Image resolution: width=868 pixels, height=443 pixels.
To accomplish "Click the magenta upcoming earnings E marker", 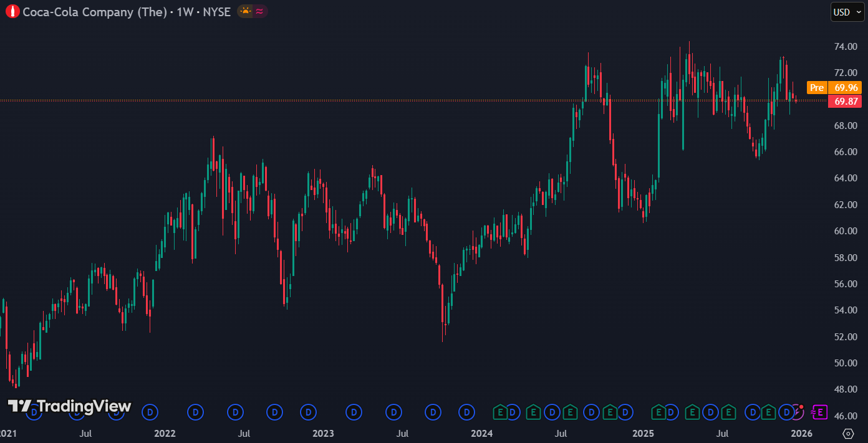I will tap(821, 412).
